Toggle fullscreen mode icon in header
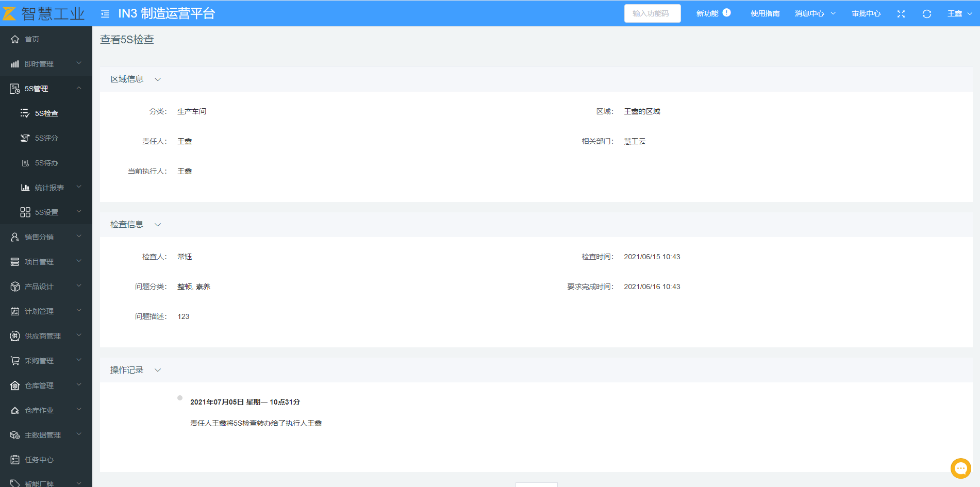The width and height of the screenshot is (980, 487). [901, 14]
